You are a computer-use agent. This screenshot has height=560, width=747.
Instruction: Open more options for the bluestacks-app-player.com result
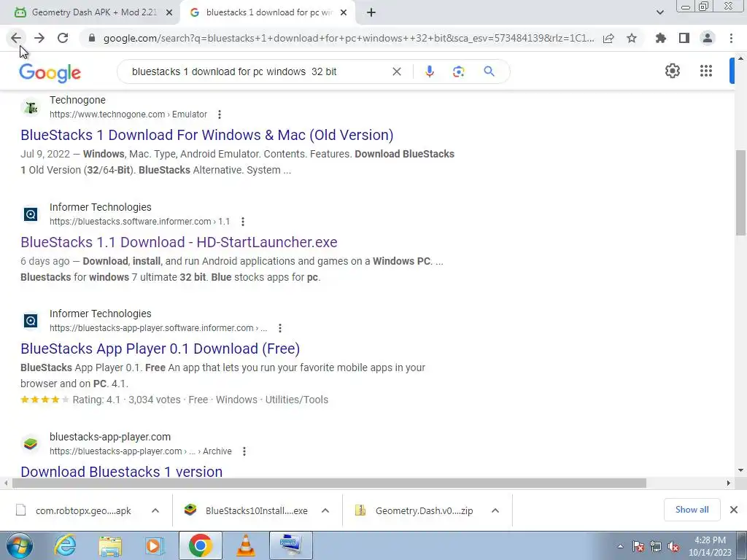[244, 451]
